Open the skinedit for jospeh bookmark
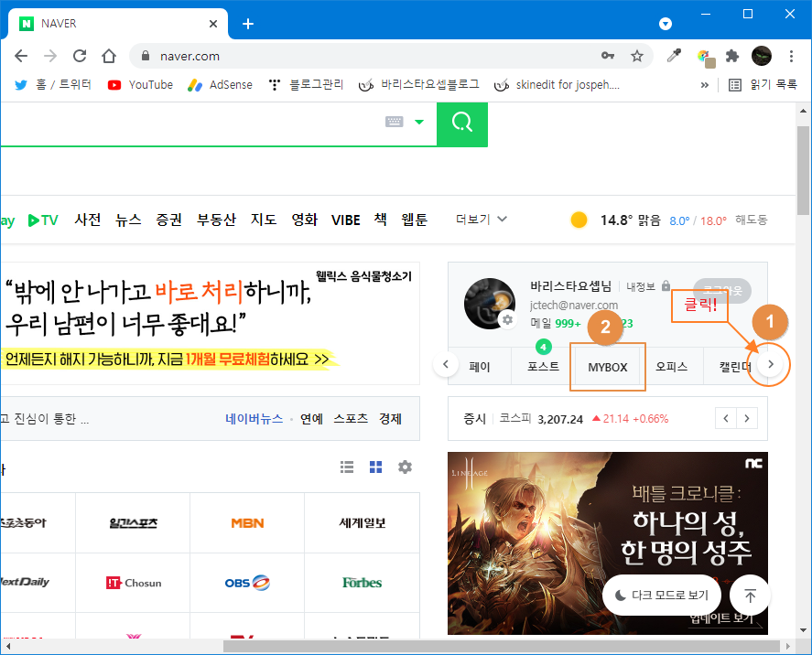 pyautogui.click(x=557, y=85)
